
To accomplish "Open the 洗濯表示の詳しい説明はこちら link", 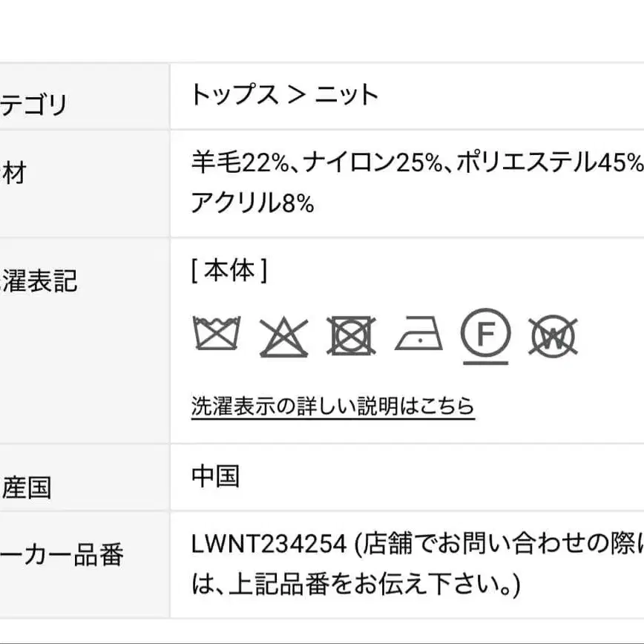I will point(332,406).
